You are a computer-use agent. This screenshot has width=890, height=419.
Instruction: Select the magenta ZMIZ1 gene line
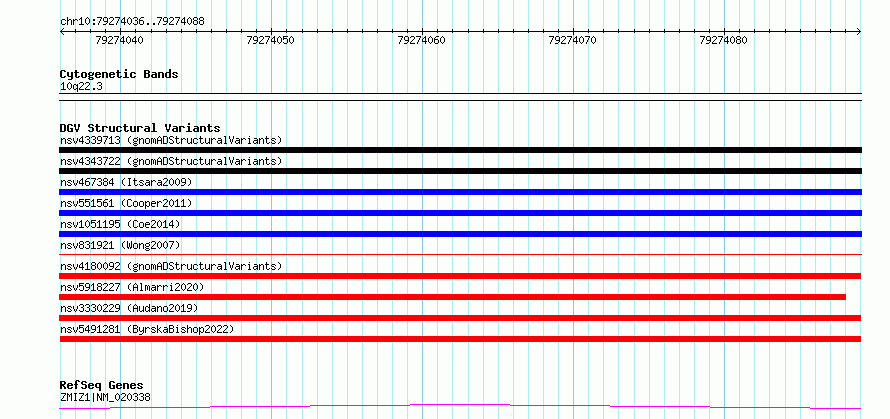pos(460,407)
